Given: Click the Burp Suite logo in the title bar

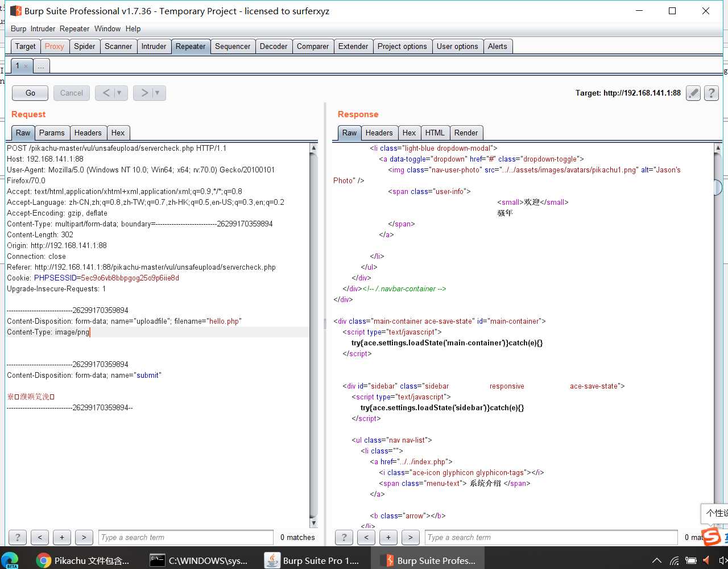Looking at the screenshot, I should point(16,11).
